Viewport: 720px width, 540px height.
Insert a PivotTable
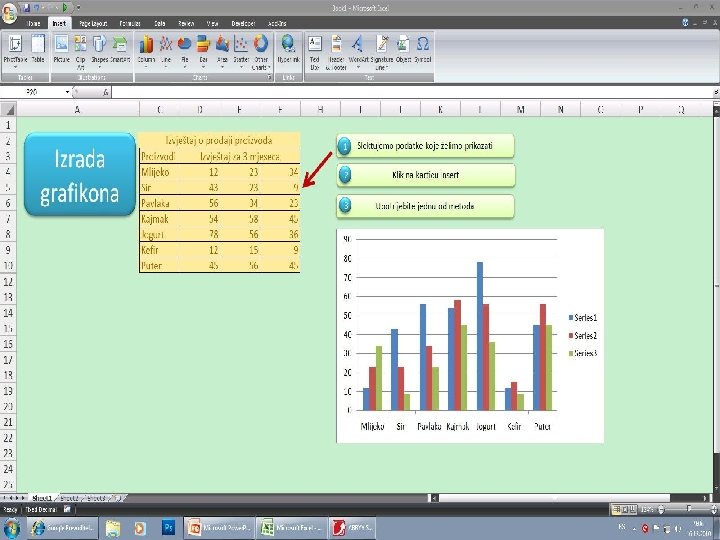point(15,51)
